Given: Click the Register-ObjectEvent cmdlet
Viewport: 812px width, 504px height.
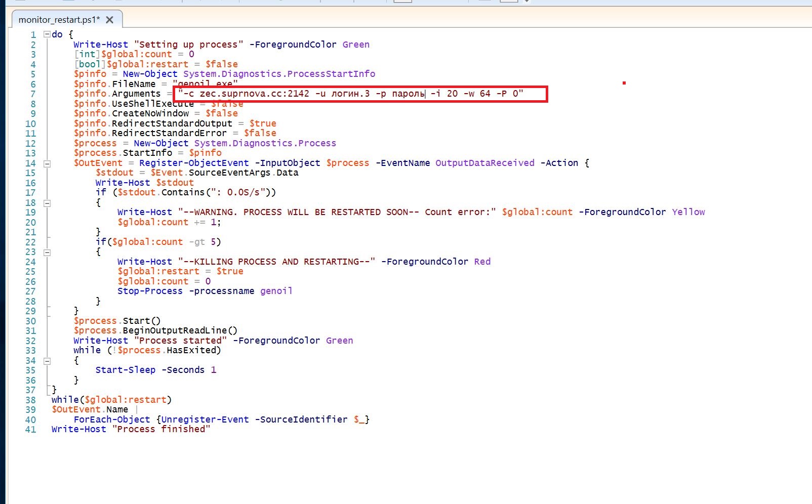Looking at the screenshot, I should (194, 163).
